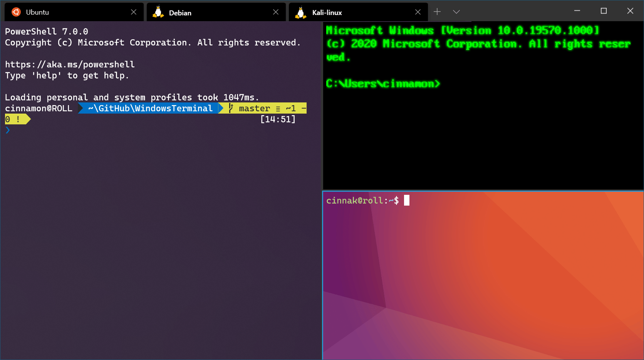Image resolution: width=644 pixels, height=360 pixels.
Task: Click the master branch name in the prompt
Action: click(x=254, y=108)
